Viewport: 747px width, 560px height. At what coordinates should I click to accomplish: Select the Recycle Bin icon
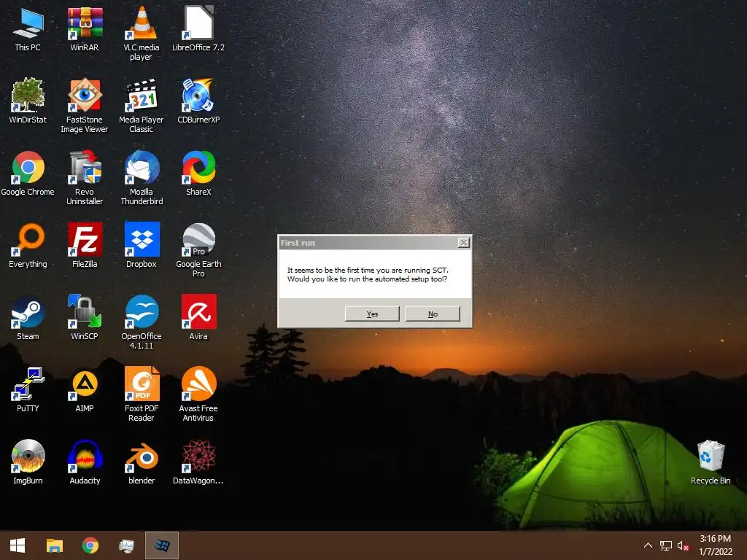click(711, 463)
